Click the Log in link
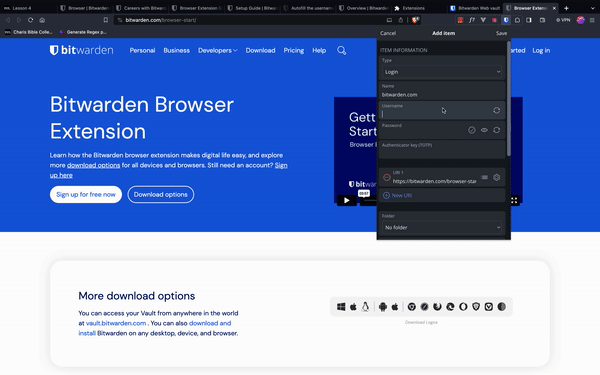The image size is (600, 375). click(541, 51)
